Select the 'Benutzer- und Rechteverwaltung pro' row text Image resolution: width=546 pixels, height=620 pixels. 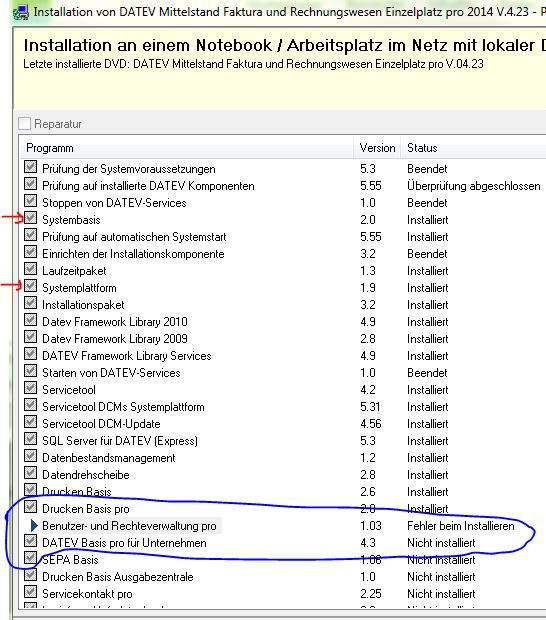point(129,526)
